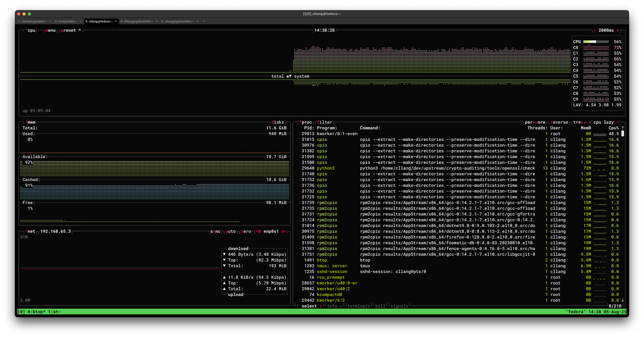This screenshot has height=337, width=644.
Task: Toggle reverse sorting in proc box
Action: coord(559,122)
